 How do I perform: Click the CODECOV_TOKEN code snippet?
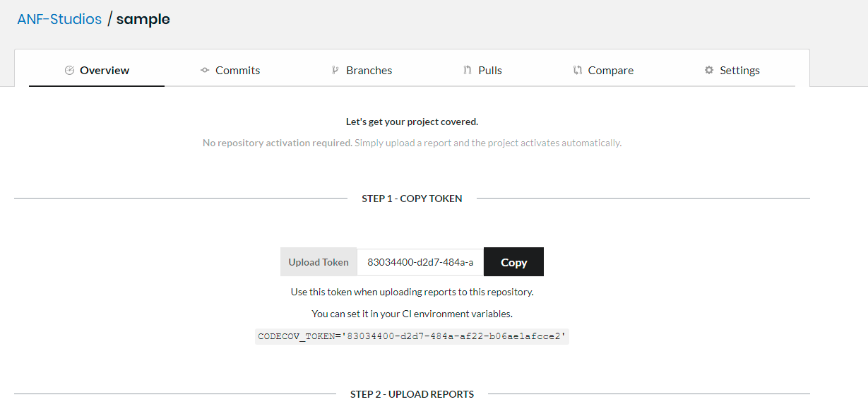point(412,336)
